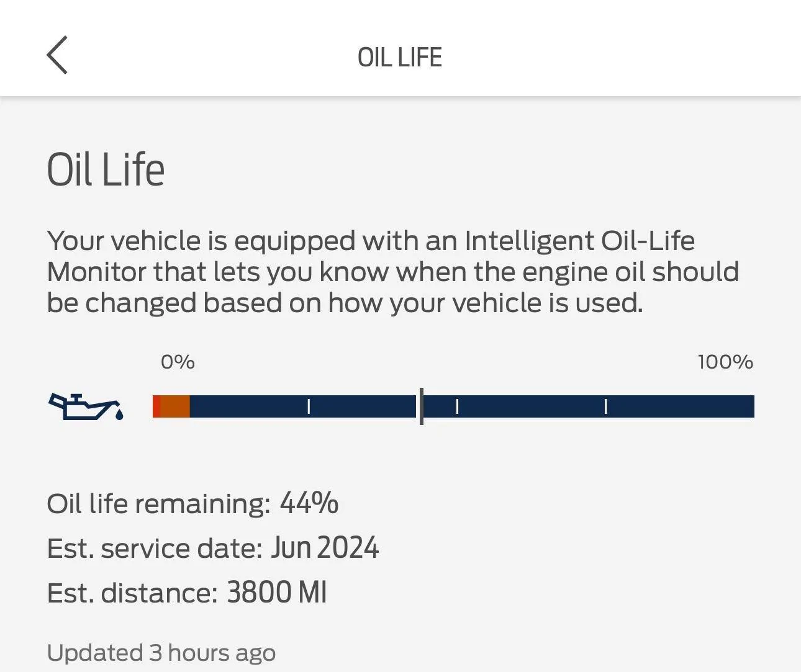Click the middle white tick on gauge
The image size is (801, 672).
pos(457,406)
